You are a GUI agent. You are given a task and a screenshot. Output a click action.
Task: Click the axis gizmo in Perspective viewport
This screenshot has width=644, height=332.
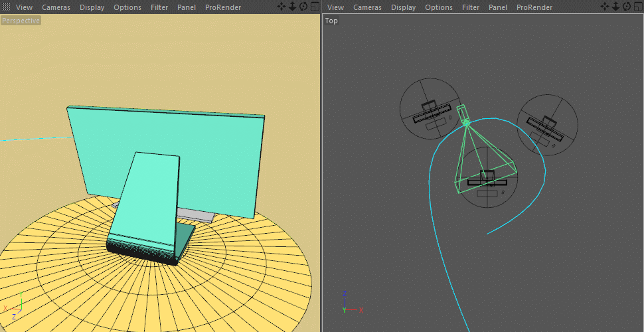coord(13,306)
